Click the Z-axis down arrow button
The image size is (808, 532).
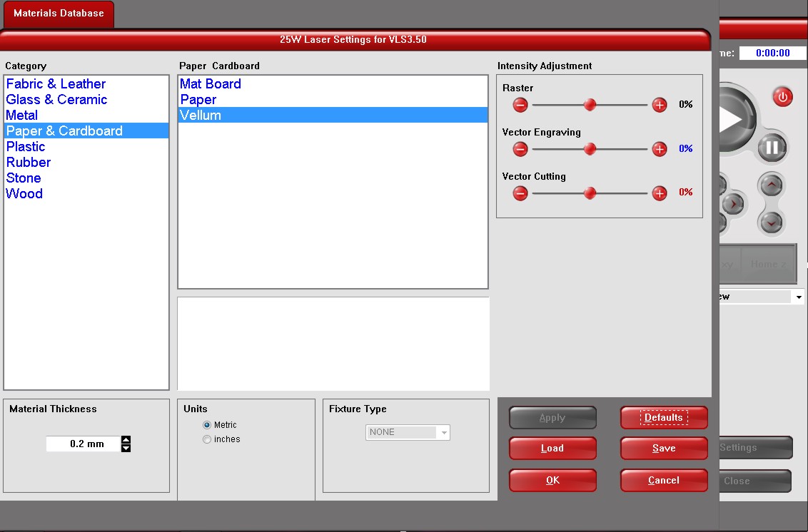771,222
